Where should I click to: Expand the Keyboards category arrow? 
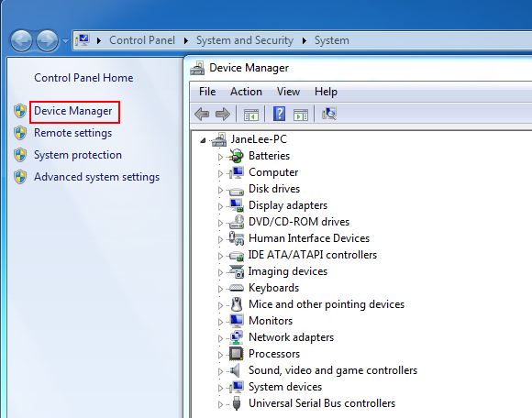pyautogui.click(x=220, y=289)
